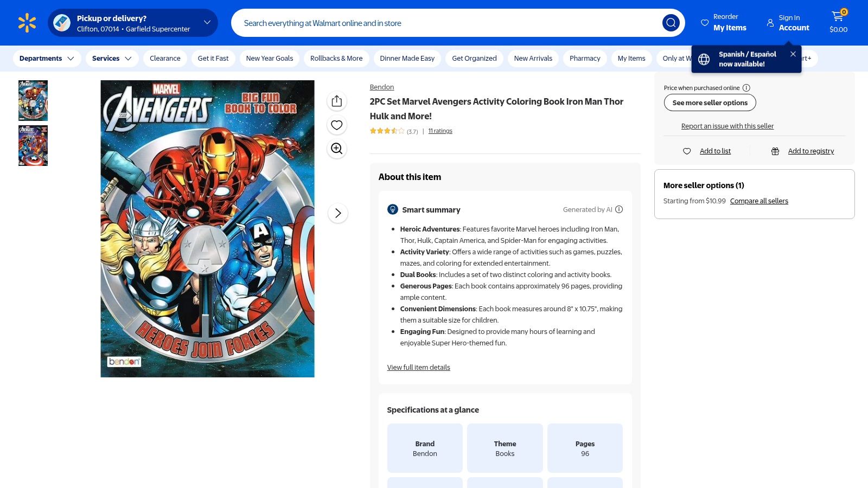Viewport: 868px width, 488px height.
Task: Click the share icon beside the product image
Action: pyautogui.click(x=336, y=101)
